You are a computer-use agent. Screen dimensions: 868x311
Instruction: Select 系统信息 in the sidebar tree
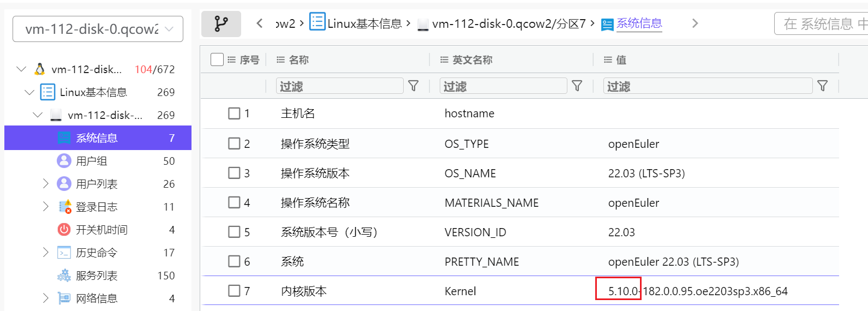point(97,138)
